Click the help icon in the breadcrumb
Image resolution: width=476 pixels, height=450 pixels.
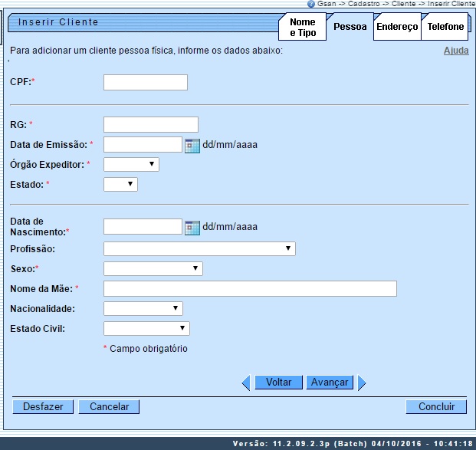tap(311, 4)
